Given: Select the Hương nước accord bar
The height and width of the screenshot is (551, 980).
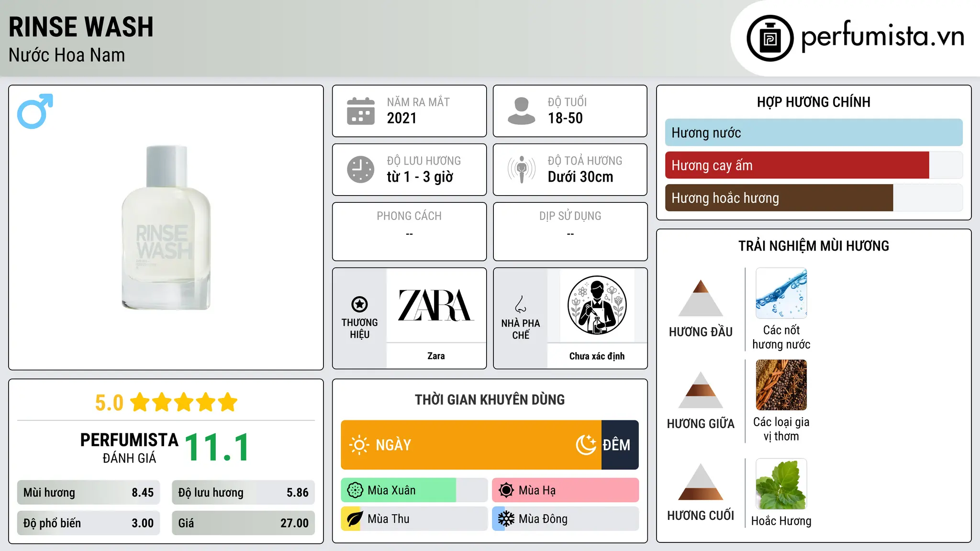Looking at the screenshot, I should tap(813, 132).
